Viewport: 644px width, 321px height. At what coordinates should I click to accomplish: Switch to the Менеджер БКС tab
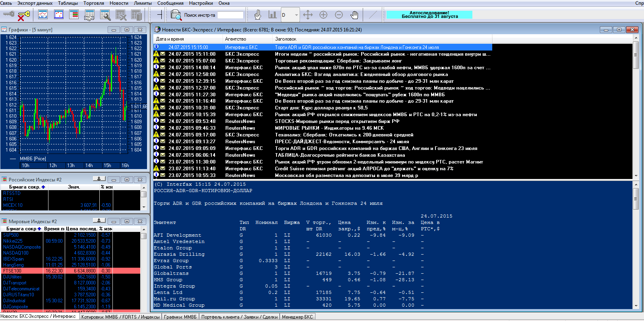[x=298, y=317]
